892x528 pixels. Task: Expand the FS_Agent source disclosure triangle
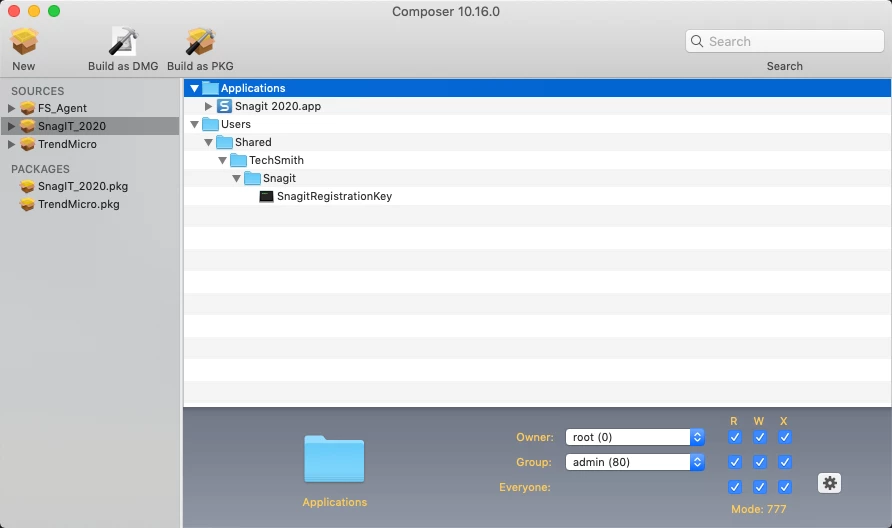(11, 108)
